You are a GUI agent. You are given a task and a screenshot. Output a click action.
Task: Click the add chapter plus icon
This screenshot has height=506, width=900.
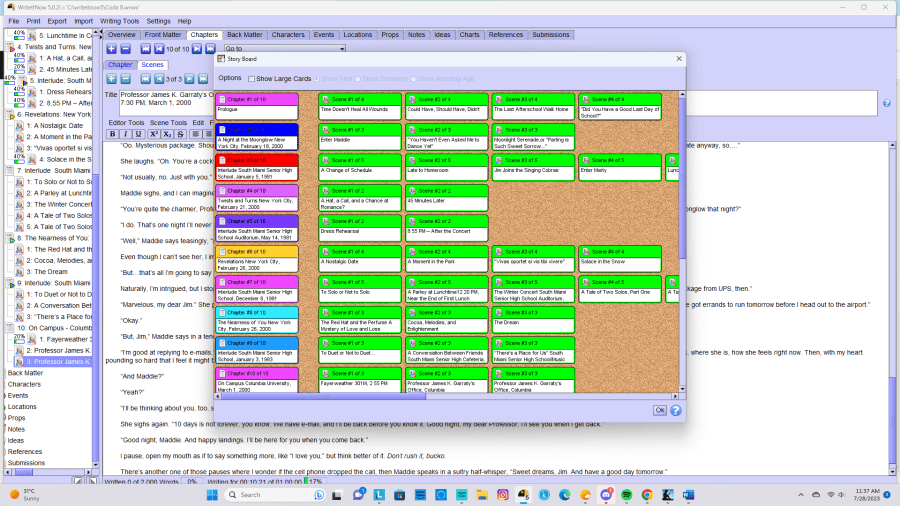pos(111,49)
